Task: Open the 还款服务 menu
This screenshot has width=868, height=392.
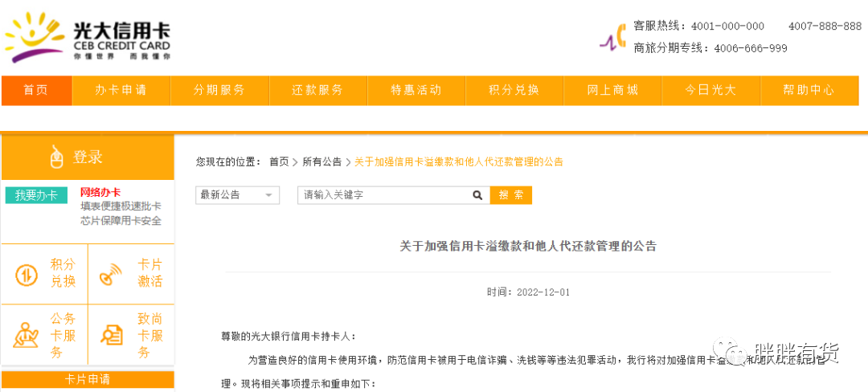Action: 317,91
